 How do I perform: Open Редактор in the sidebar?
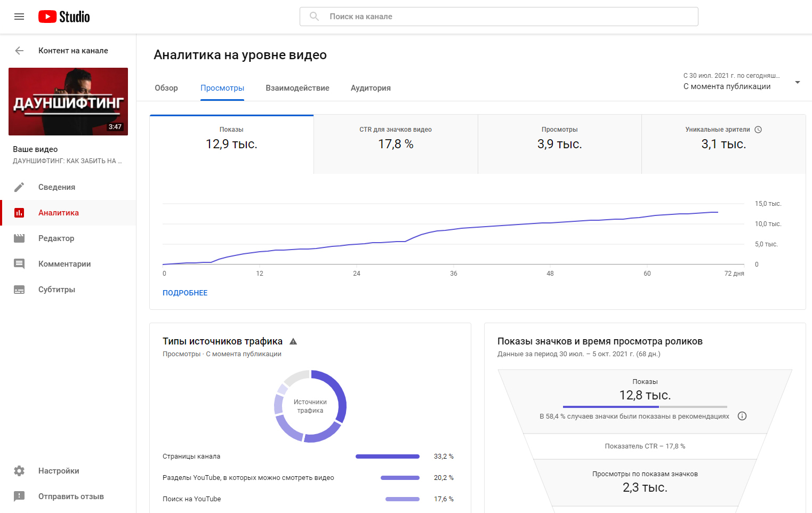click(68, 238)
